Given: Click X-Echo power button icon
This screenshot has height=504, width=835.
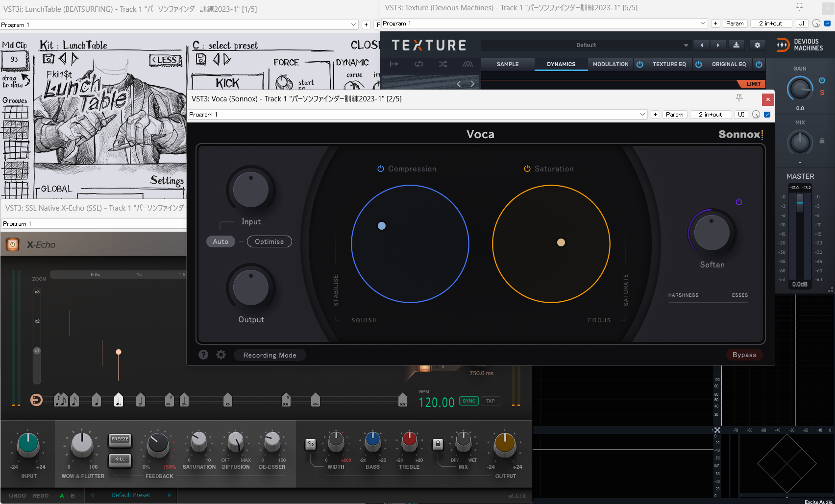Looking at the screenshot, I should (13, 244).
